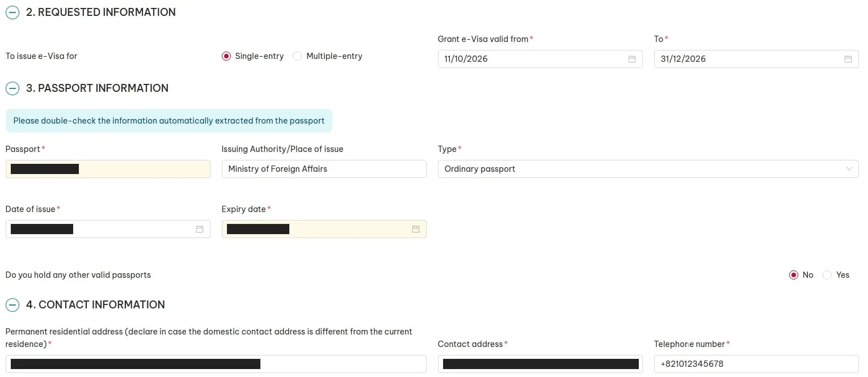Select the Single-entry radio option
The height and width of the screenshot is (377, 868).
click(226, 56)
